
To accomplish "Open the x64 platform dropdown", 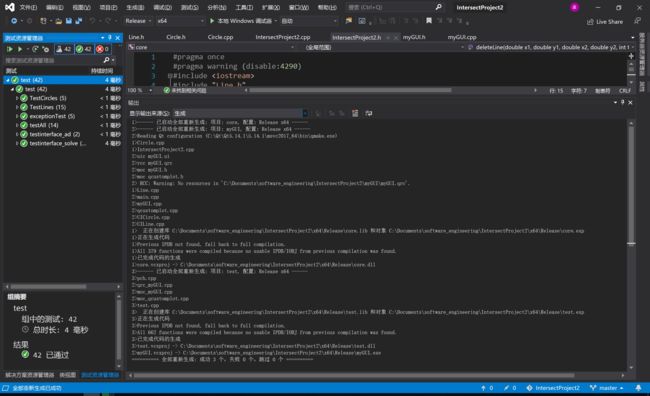I will click(x=180, y=21).
